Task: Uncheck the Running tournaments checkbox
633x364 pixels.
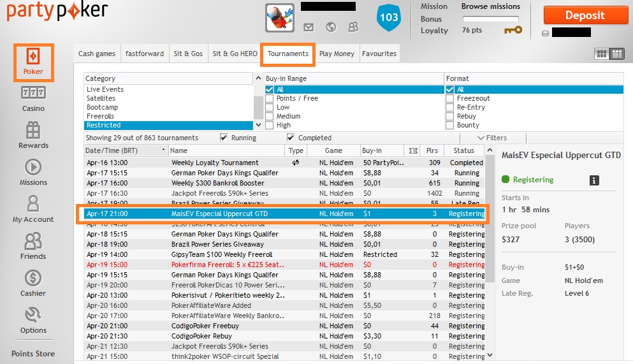Action: pyautogui.click(x=224, y=138)
